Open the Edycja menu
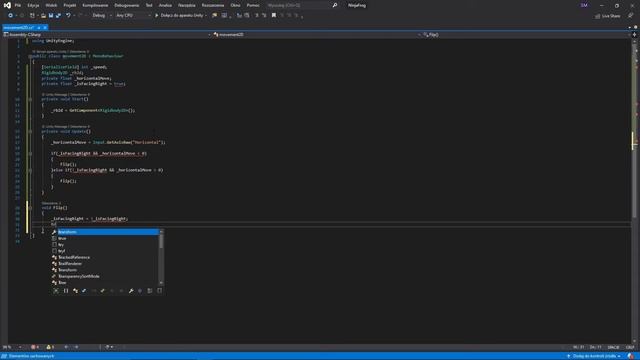The height and width of the screenshot is (360, 640). [33, 5]
